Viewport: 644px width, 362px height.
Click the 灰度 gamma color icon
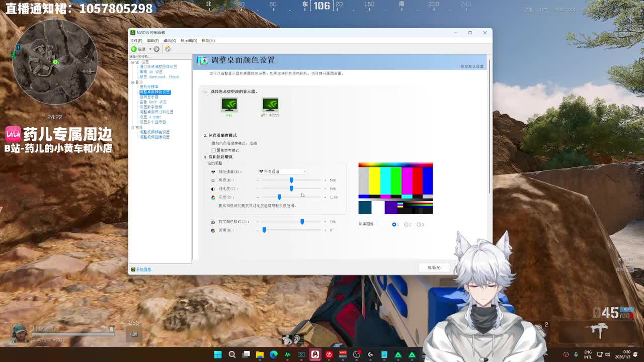point(213,197)
